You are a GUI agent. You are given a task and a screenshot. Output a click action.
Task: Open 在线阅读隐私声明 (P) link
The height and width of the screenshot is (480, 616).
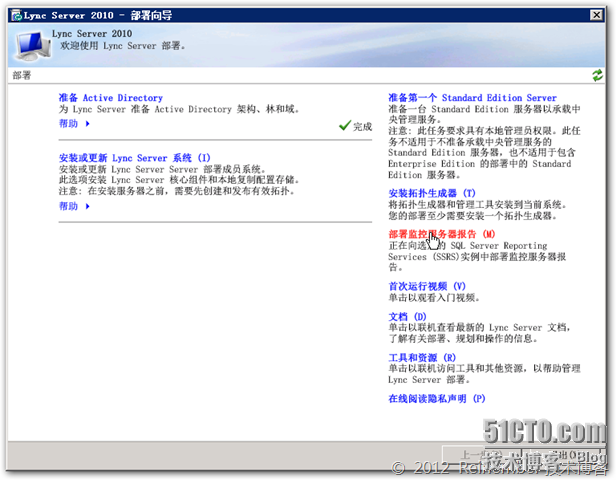coord(437,399)
